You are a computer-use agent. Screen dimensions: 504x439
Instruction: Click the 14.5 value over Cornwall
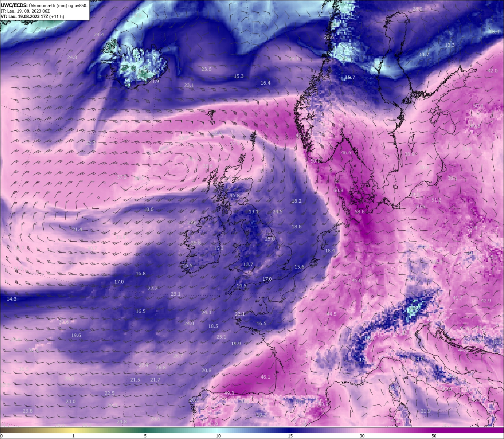click(x=241, y=286)
